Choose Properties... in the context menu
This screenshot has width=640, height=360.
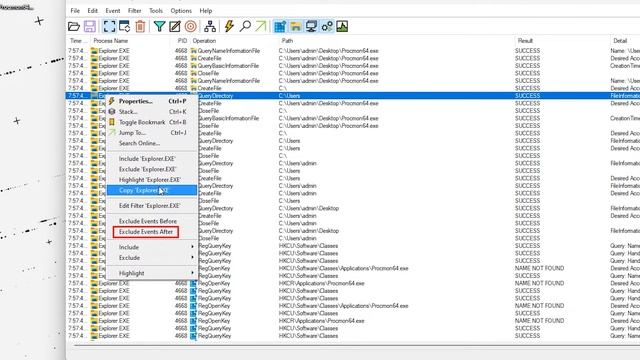point(152,101)
